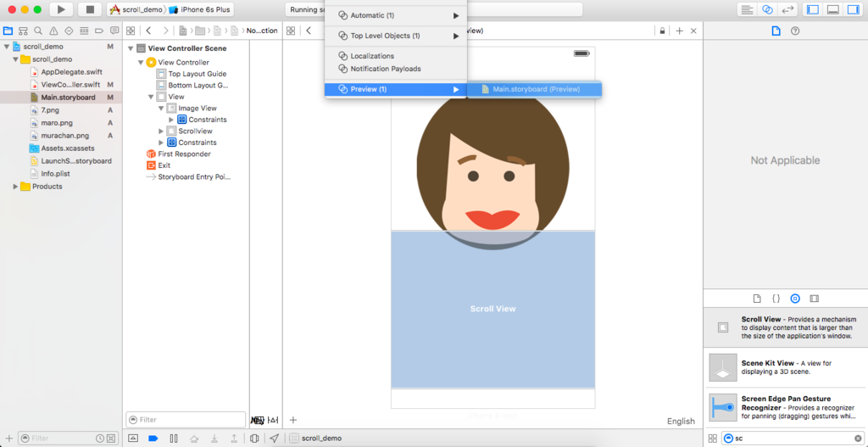The width and height of the screenshot is (868, 447).
Task: Hide the debug area with the toggle
Action: (x=133, y=439)
